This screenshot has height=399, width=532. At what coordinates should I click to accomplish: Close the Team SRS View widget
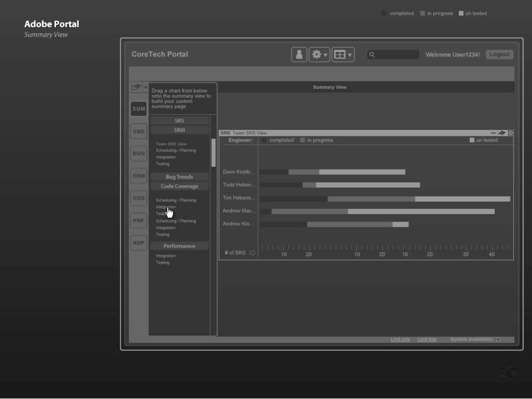click(x=511, y=133)
